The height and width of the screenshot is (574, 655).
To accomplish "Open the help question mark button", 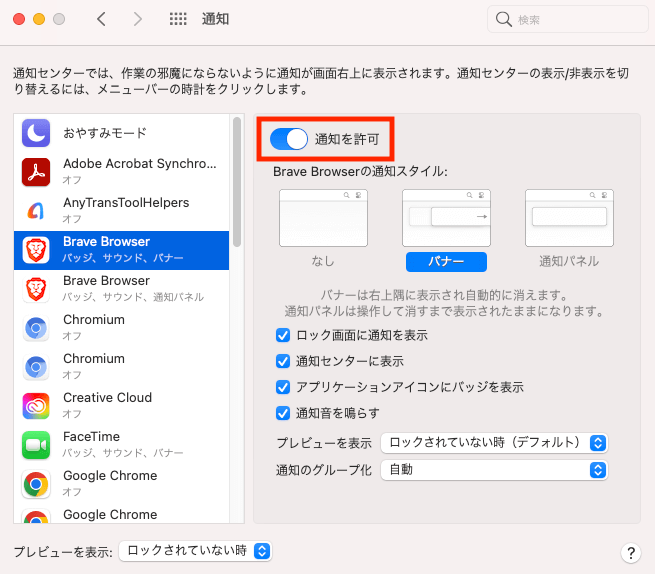I will [631, 553].
